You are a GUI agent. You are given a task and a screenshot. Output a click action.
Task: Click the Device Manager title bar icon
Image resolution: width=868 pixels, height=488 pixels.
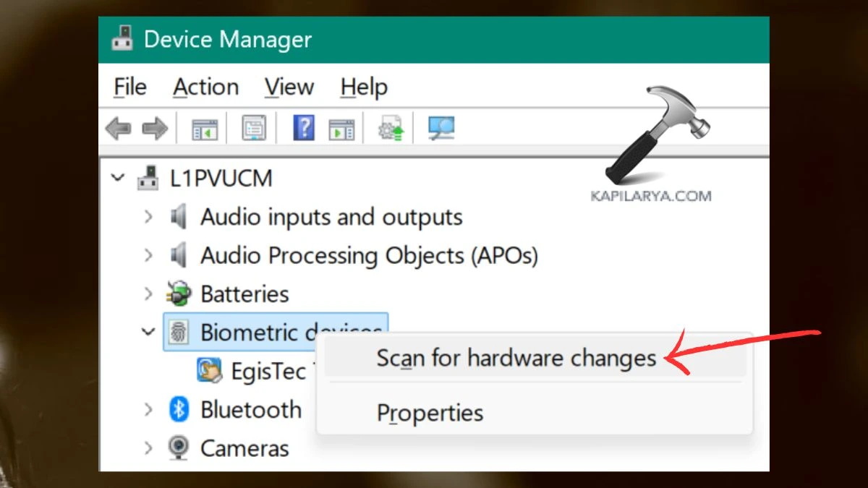(122, 38)
